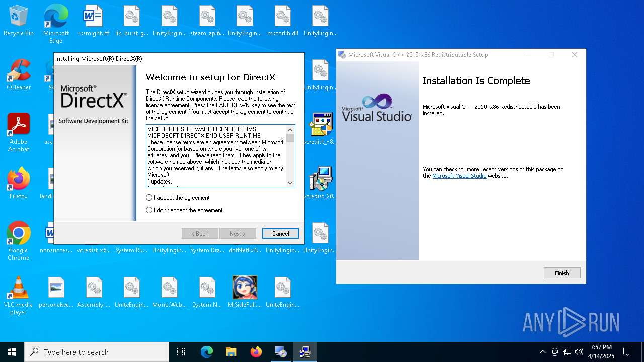The width and height of the screenshot is (644, 362).
Task: Select the mscorlib.dll file icon
Action: pyautogui.click(x=283, y=21)
